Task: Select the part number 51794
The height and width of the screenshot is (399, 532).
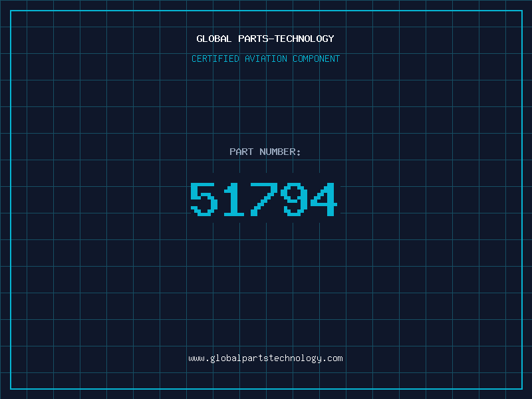Action: [x=263, y=199]
